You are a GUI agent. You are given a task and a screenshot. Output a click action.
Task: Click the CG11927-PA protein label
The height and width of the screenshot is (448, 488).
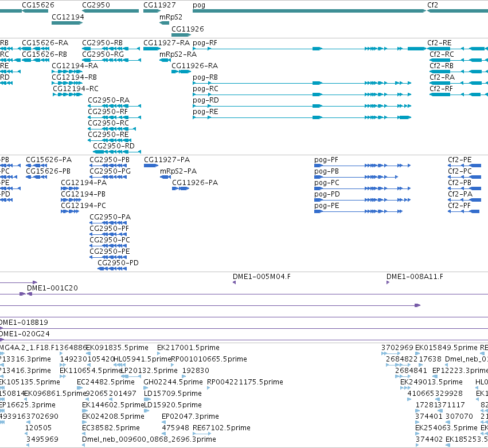167,159
